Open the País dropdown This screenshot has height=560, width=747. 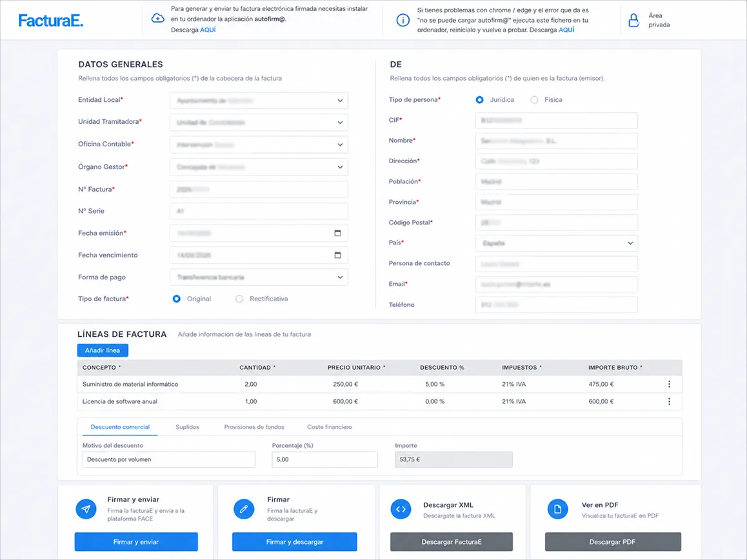pos(557,243)
